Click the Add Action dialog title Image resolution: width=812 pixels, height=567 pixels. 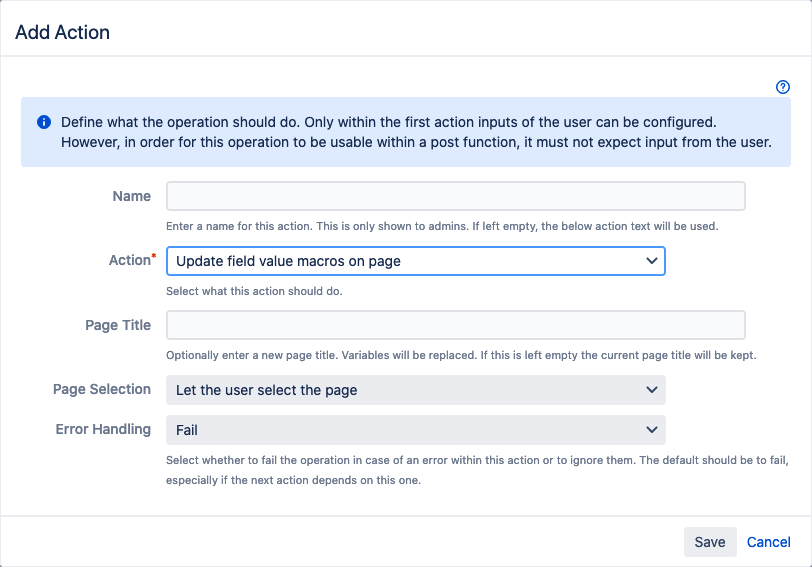[63, 32]
